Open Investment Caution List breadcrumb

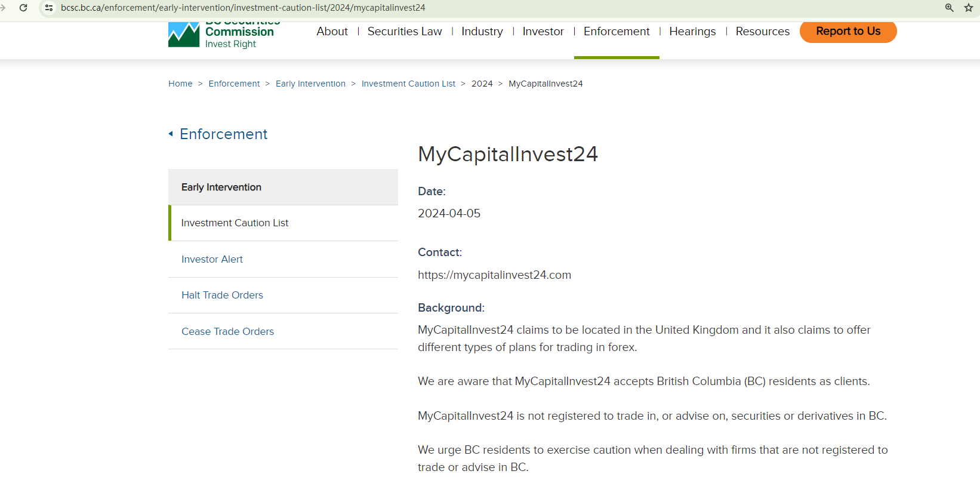[x=408, y=84]
